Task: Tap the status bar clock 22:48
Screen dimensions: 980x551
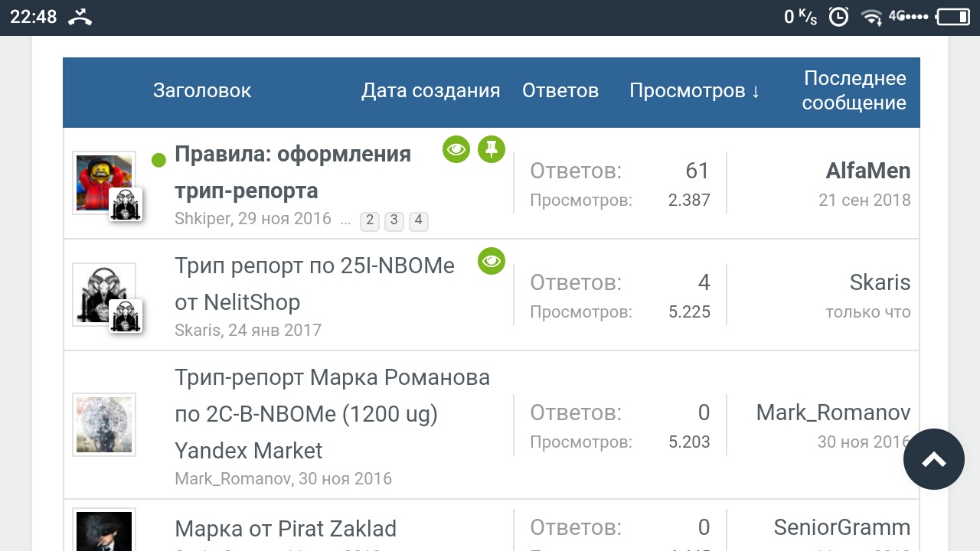Action: (34, 17)
